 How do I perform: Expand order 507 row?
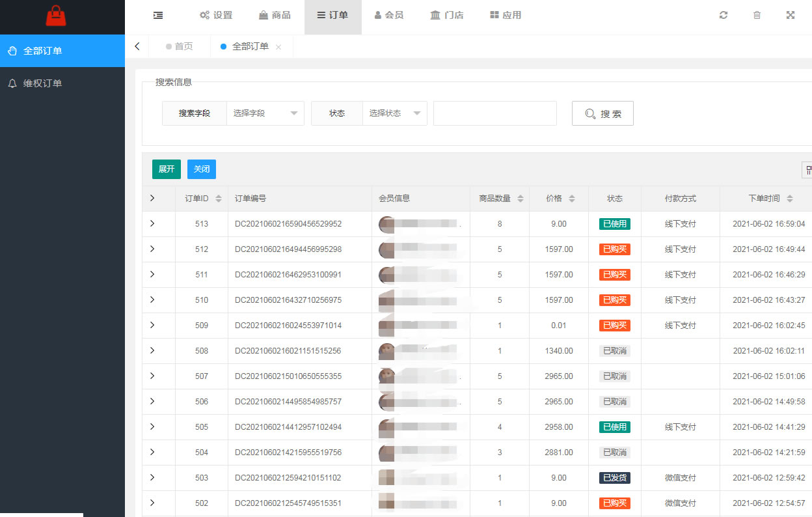pyautogui.click(x=152, y=376)
